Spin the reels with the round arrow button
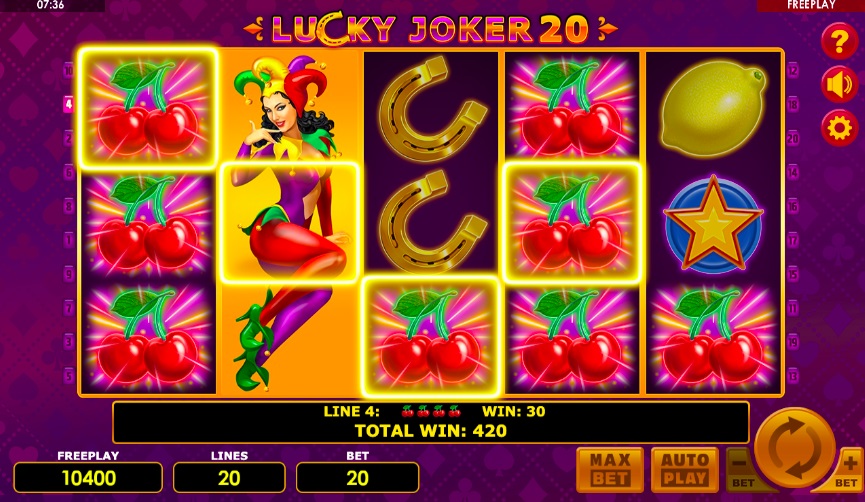The image size is (865, 502). pyautogui.click(x=794, y=447)
